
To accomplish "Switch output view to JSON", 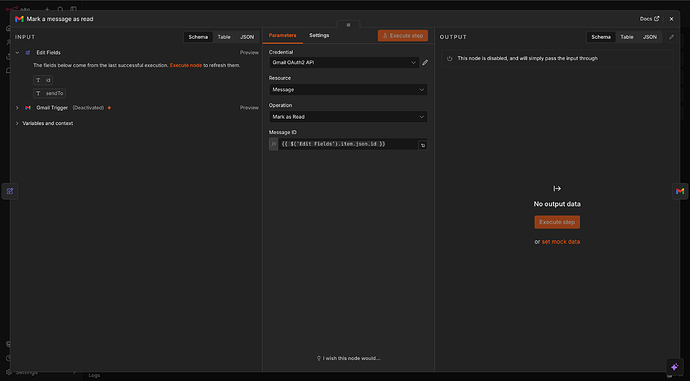I will tap(650, 37).
